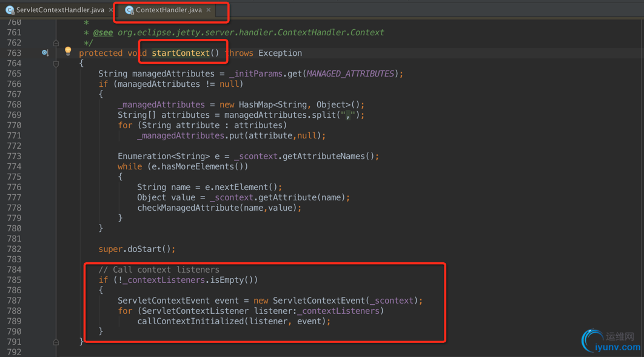Open org.eclipse.jetty.server.handler.ContextHandler.Context reference
This screenshot has width=644, height=357.
[251, 33]
